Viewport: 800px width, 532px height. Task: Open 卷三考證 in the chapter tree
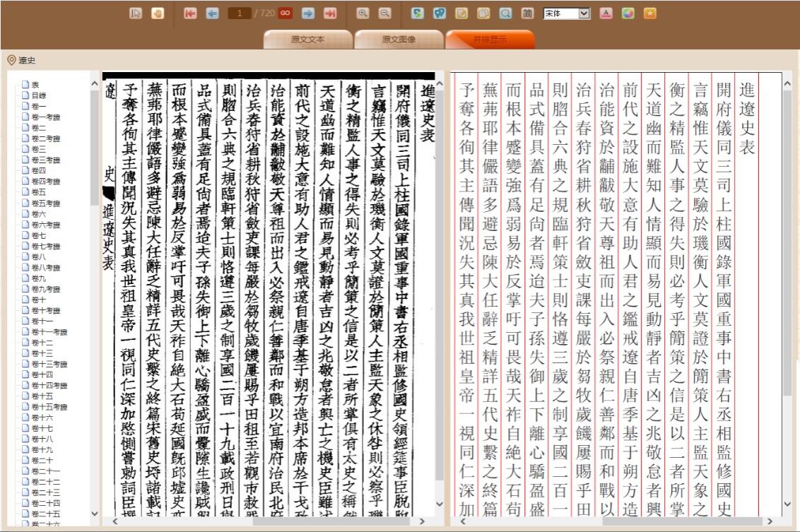click(46, 160)
